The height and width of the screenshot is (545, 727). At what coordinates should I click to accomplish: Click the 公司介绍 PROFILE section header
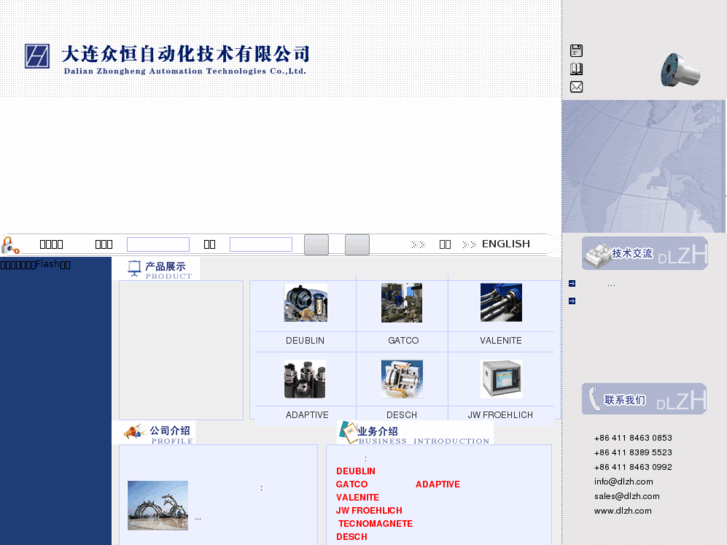click(159, 433)
